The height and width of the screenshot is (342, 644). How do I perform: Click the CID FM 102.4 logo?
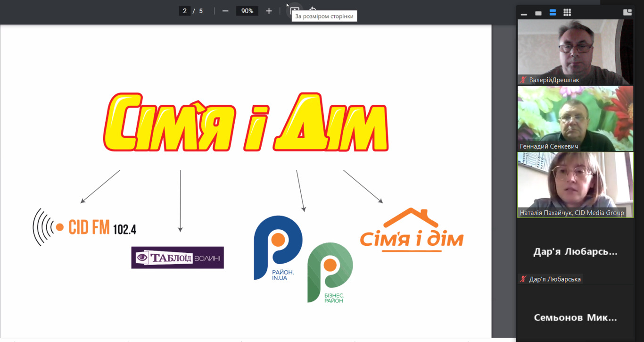point(84,227)
